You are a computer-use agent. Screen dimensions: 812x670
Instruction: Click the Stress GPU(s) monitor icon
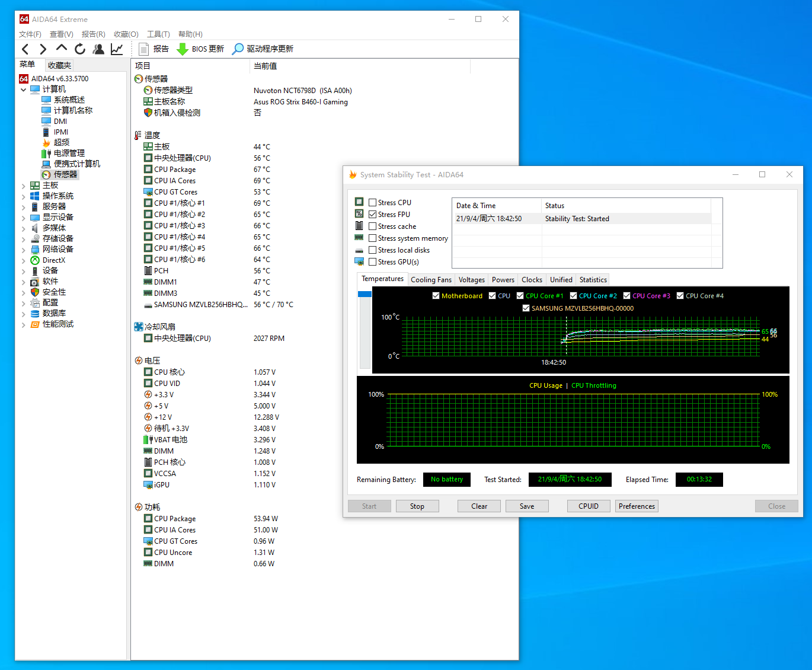pos(359,261)
